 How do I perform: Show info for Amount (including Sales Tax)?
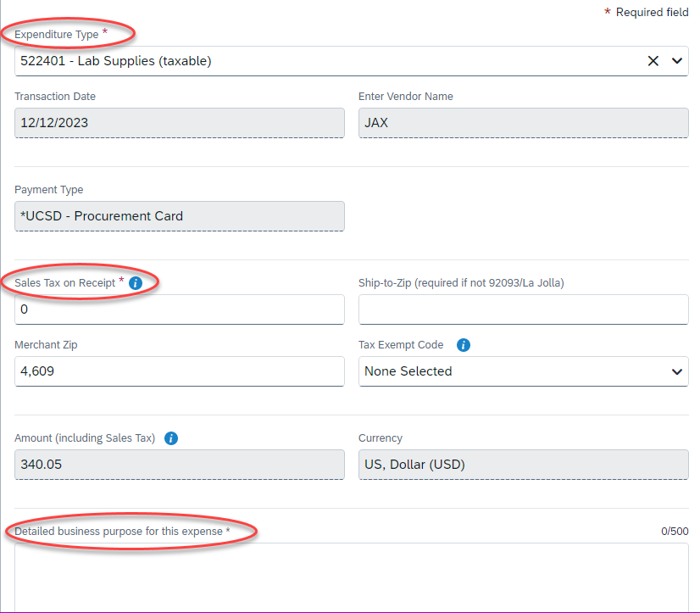171,438
